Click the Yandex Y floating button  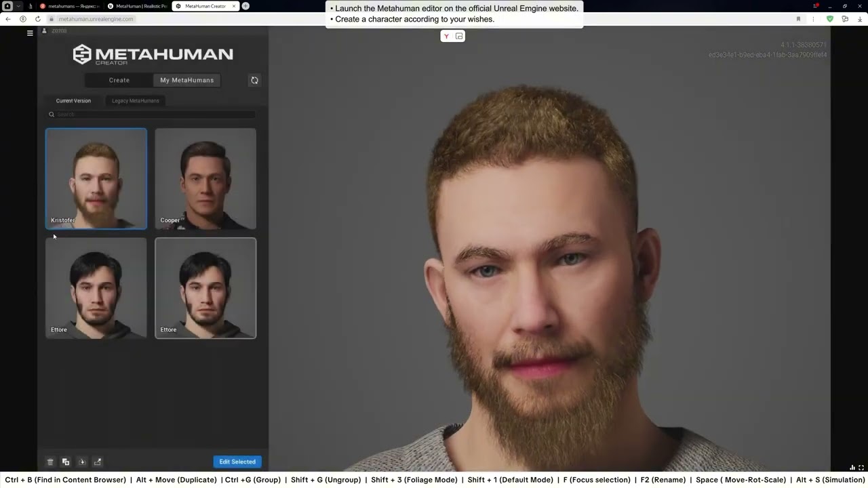446,36
